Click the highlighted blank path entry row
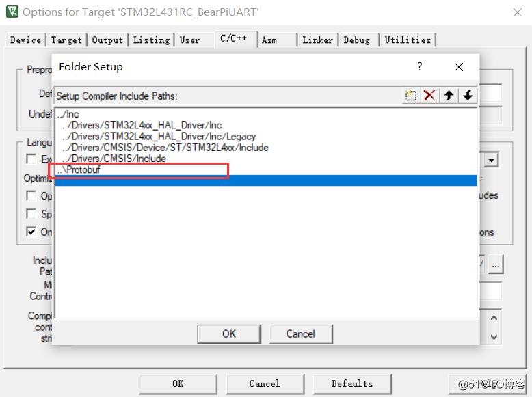This screenshot has width=532, height=397. [x=266, y=180]
